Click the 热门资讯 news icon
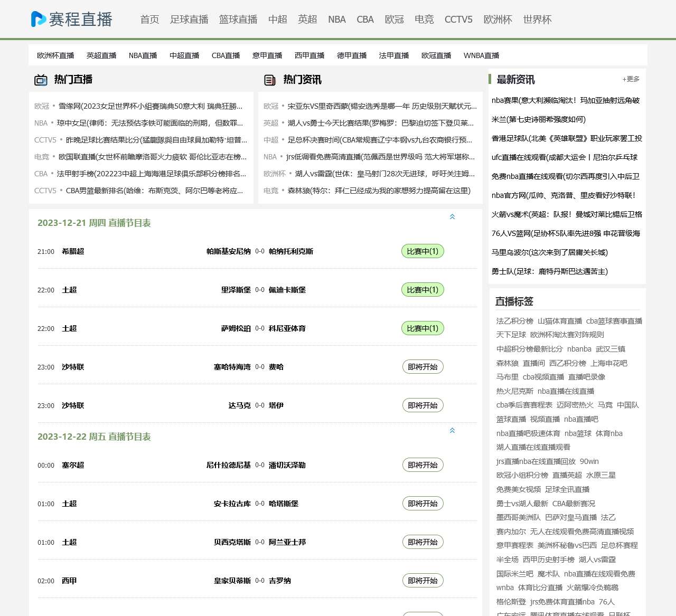The image size is (676, 616). (270, 80)
